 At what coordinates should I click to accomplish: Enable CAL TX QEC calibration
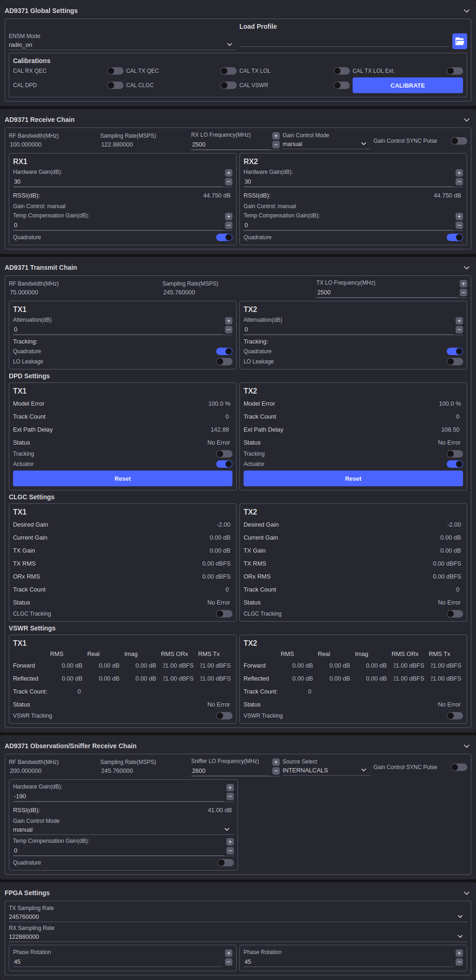tap(228, 71)
